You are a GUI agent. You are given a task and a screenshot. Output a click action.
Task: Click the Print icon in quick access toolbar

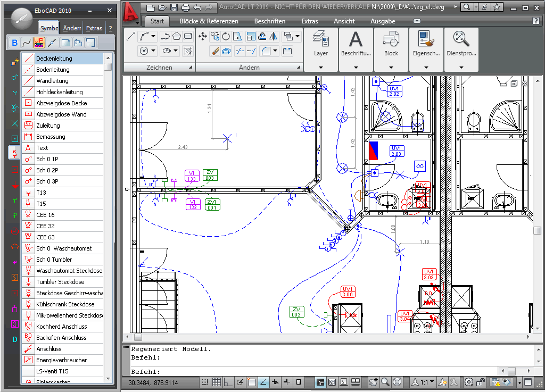click(x=185, y=7)
